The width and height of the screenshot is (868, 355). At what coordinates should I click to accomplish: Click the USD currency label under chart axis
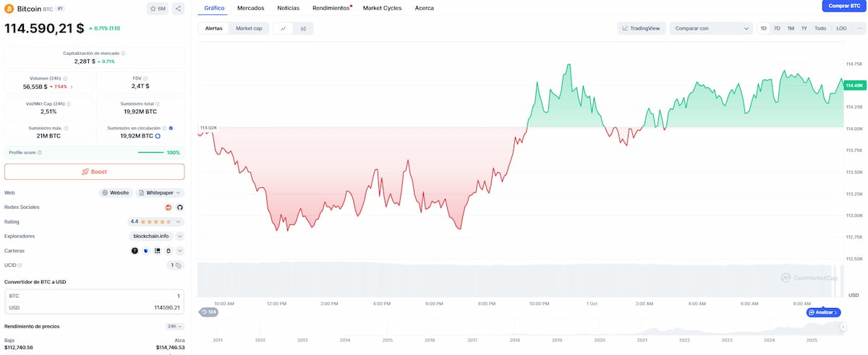pyautogui.click(x=854, y=295)
